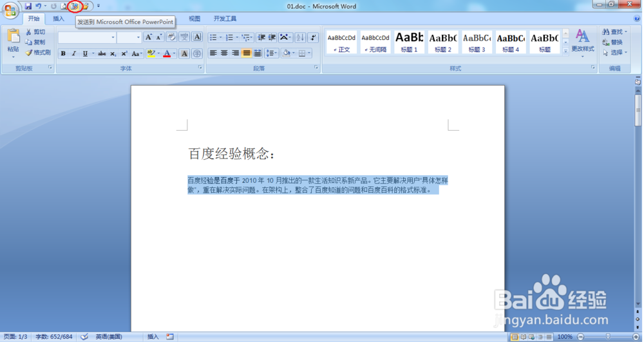
Task: Expand the Styles gallery More arrow
Action: point(565,51)
